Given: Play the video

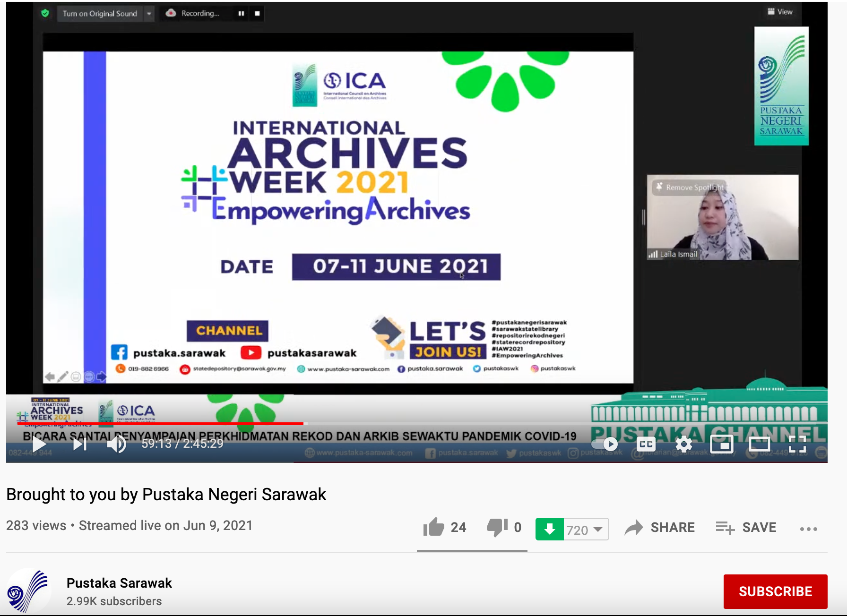Looking at the screenshot, I should pyautogui.click(x=39, y=444).
